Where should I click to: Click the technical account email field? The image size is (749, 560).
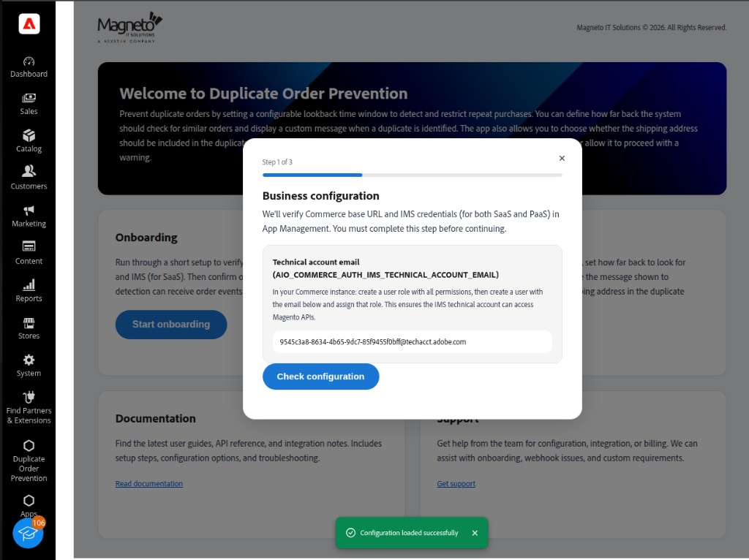[x=413, y=342]
